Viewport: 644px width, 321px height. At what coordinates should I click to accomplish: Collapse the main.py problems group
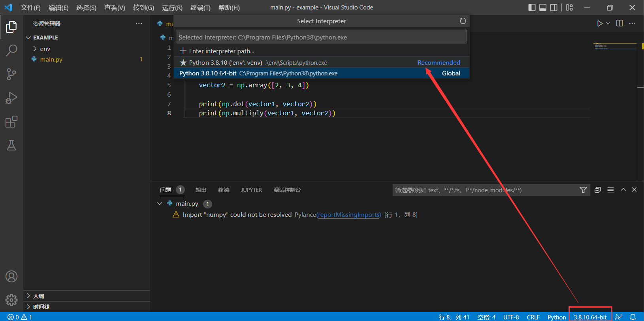(160, 204)
